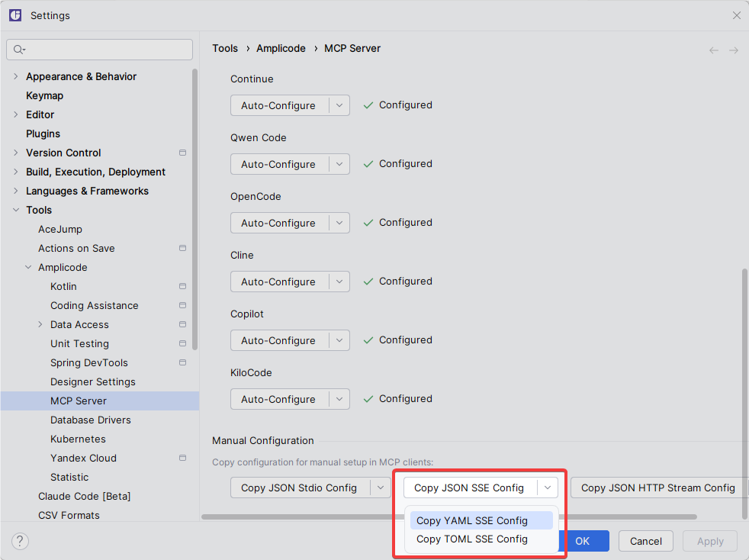This screenshot has width=749, height=560.
Task: Select Keymap in settings tree
Action: pos(44,95)
